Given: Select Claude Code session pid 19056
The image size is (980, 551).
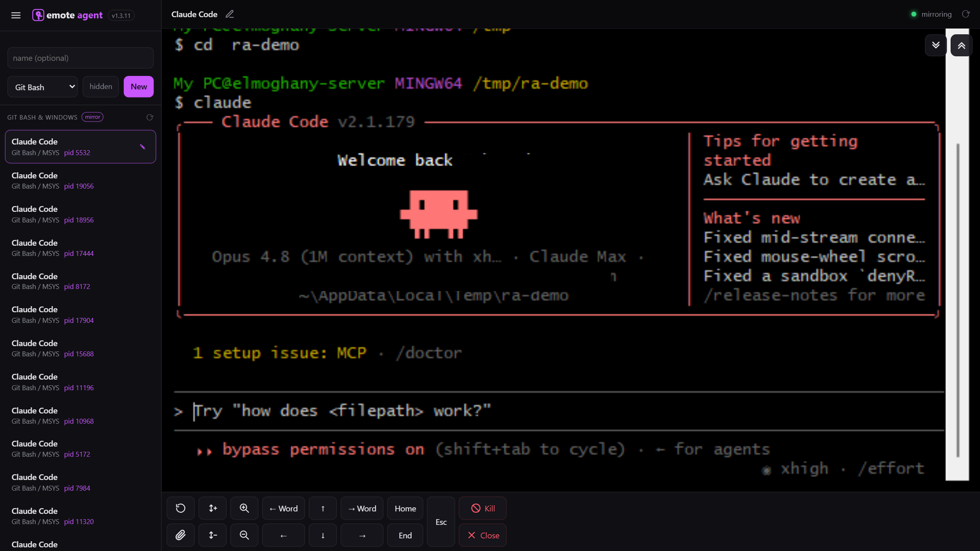Looking at the screenshot, I should click(80, 180).
